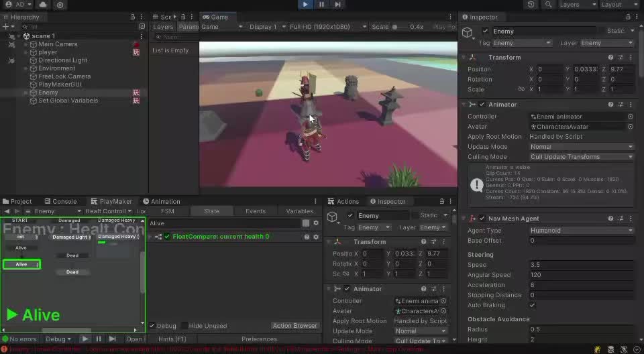Collapse the Nav Mesh Agent component
The width and height of the screenshot is (644, 354).
pyautogui.click(x=464, y=219)
